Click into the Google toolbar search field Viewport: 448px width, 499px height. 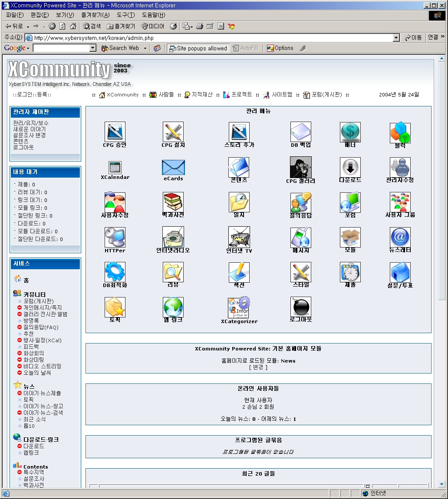[61, 48]
